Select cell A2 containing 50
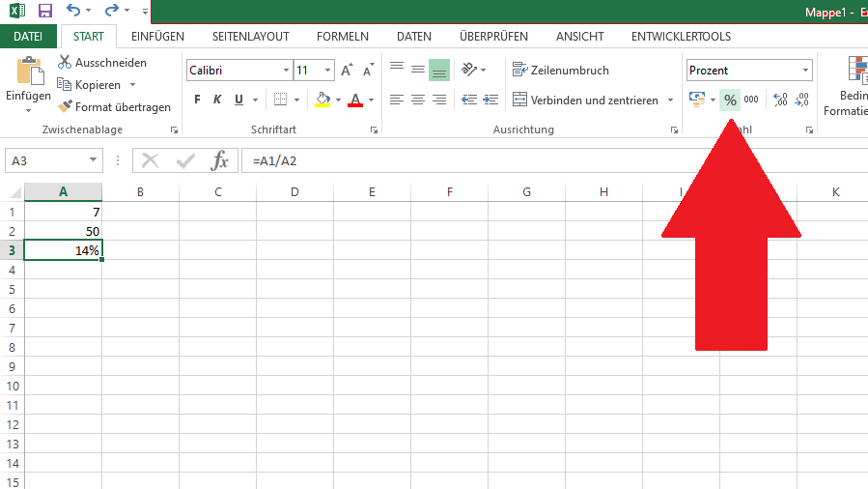The image size is (868, 489). pyautogui.click(x=63, y=231)
